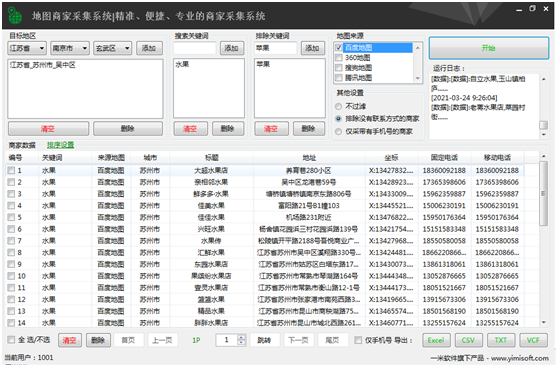Viewport: 558px width, 367px height.
Task: Increase page number with spinner up arrow
Action: pos(242,337)
